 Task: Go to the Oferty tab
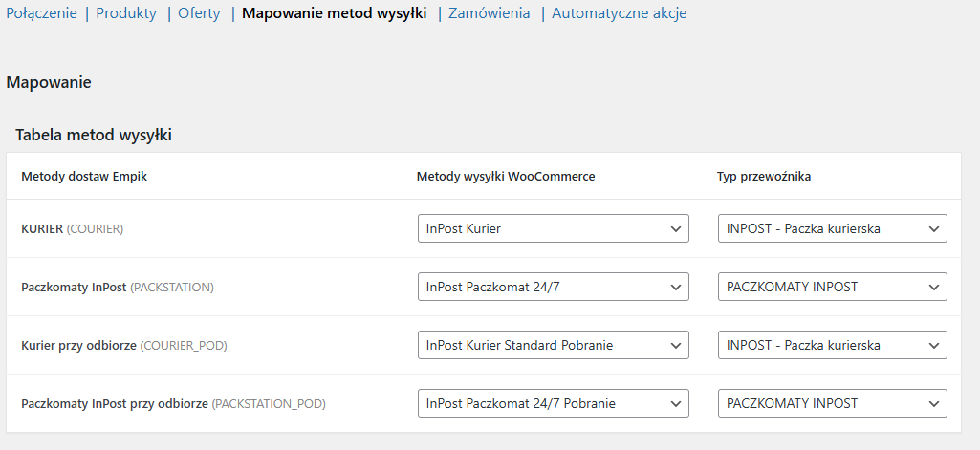199,13
